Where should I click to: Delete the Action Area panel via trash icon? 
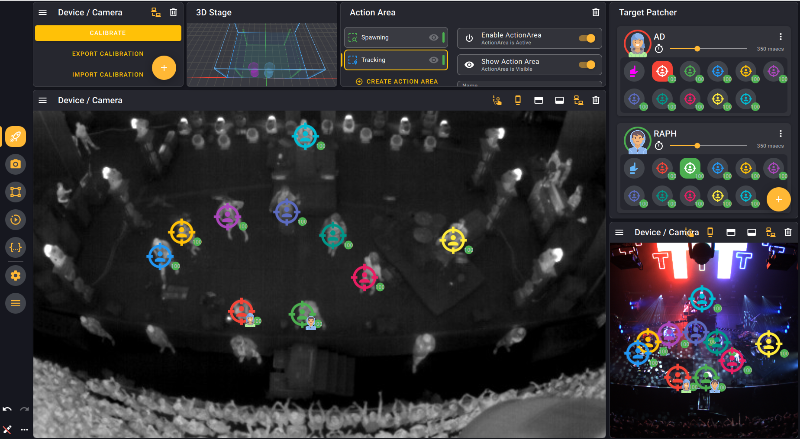(596, 13)
